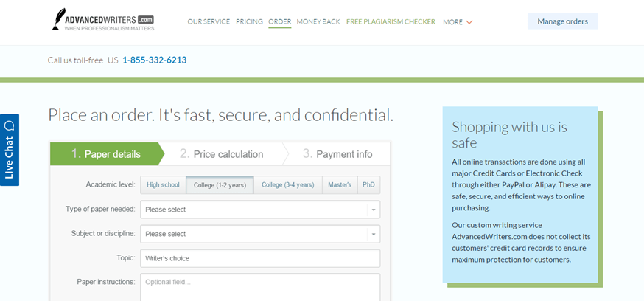Go to the OUR SERVICE menu item
The width and height of the screenshot is (644, 301).
209,22
